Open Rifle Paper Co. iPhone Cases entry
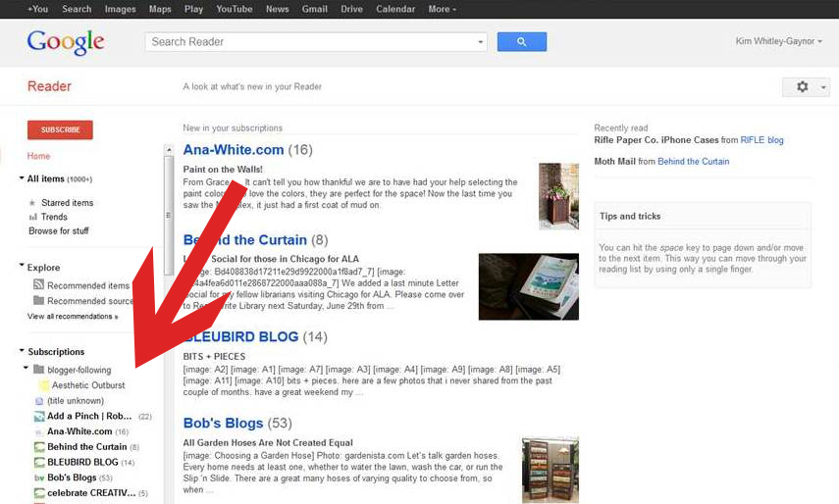This screenshot has height=504, width=839. 656,140
